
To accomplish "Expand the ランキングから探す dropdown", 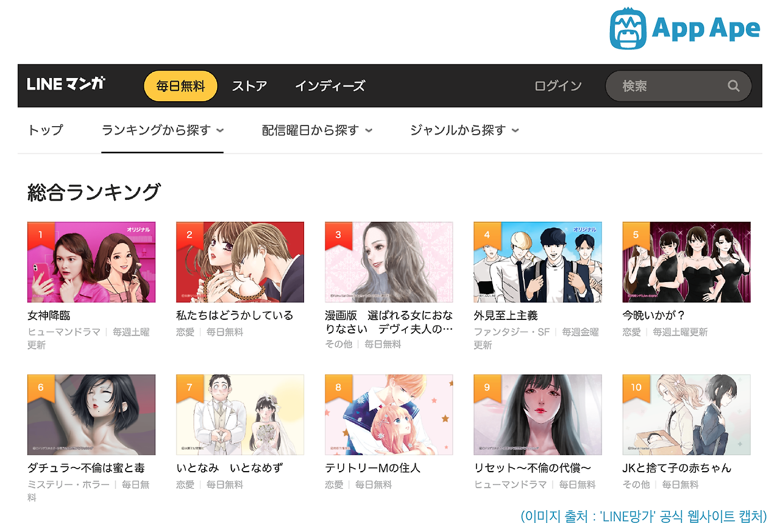I will point(162,130).
